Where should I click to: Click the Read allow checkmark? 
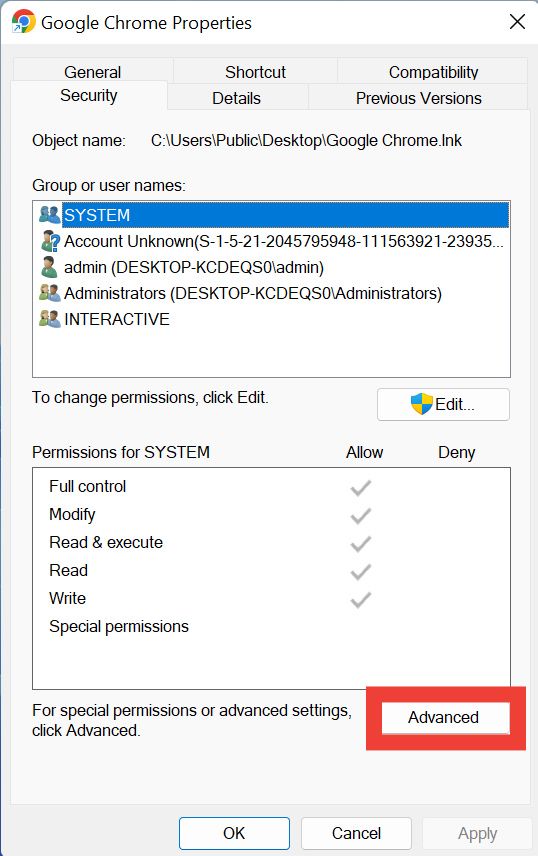(361, 572)
